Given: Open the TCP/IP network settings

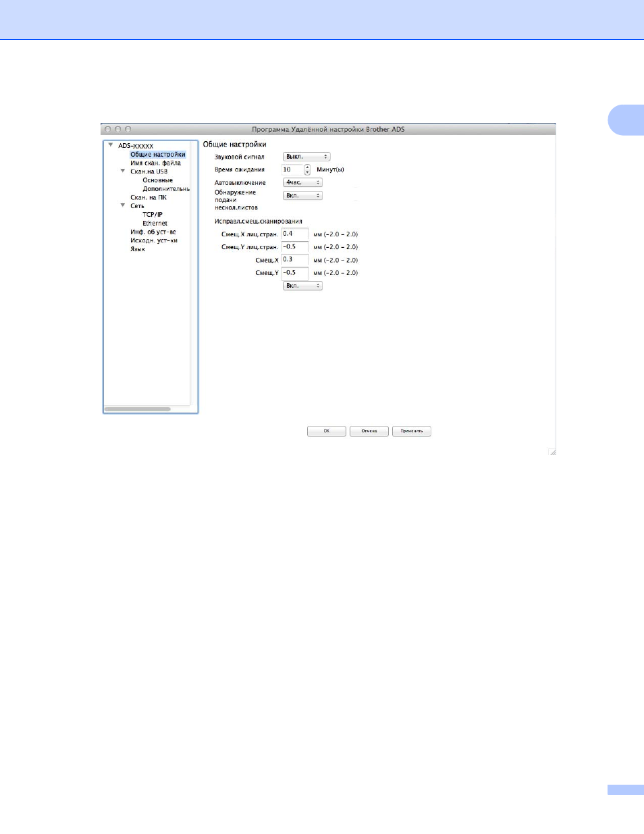Looking at the screenshot, I should tap(153, 215).
